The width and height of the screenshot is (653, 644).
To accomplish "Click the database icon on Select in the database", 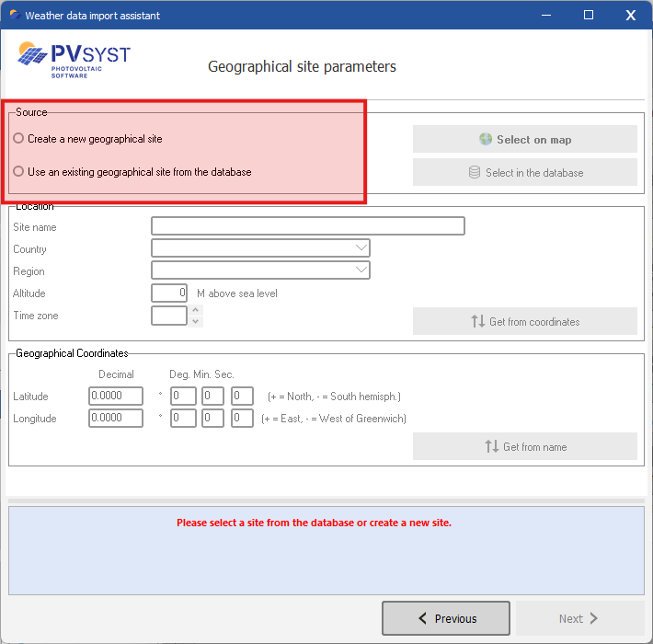I will click(x=475, y=172).
